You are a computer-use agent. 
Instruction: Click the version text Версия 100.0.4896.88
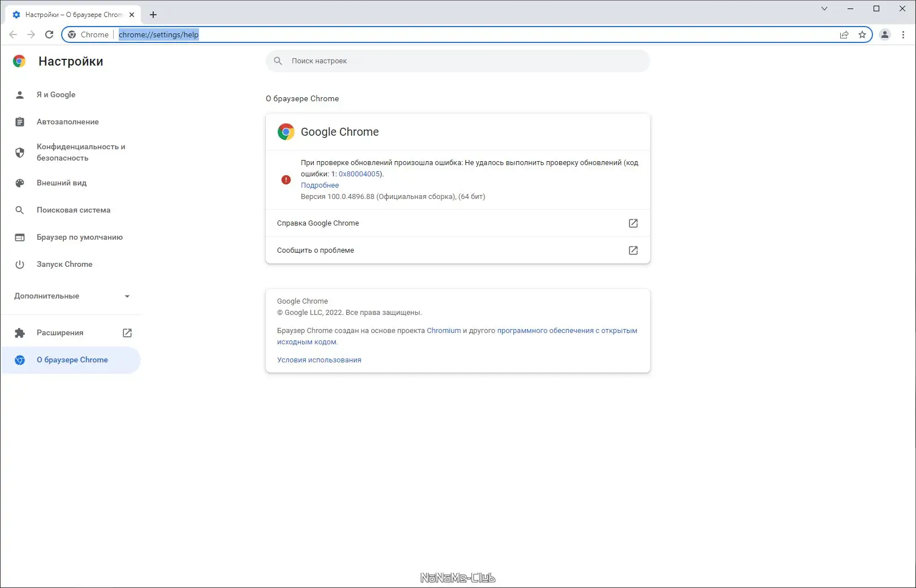338,196
